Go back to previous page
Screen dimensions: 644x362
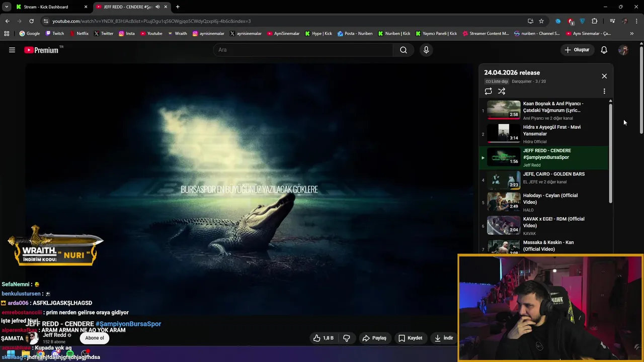(7, 21)
